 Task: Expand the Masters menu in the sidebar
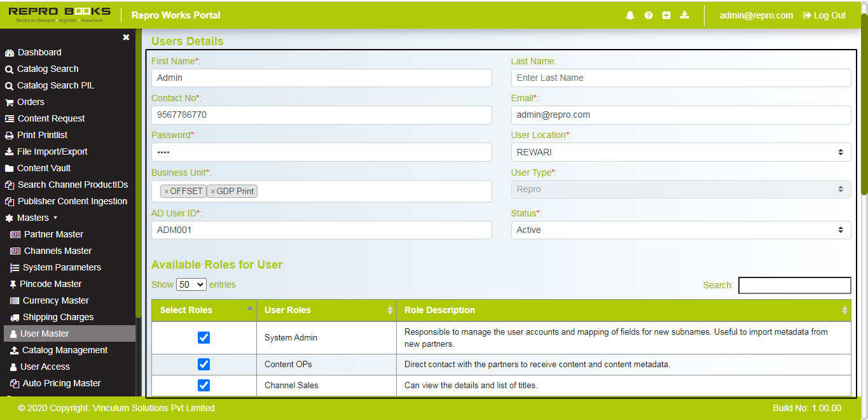[x=33, y=218]
